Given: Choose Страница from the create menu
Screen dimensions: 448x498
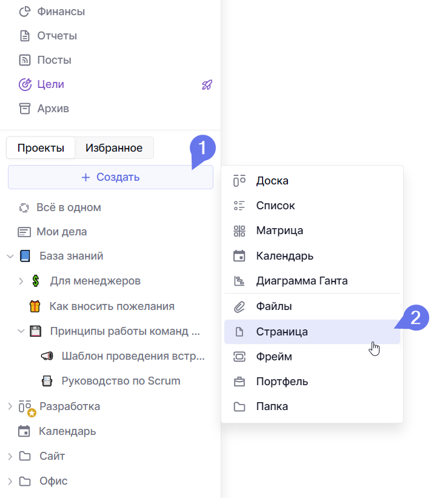Looking at the screenshot, I should [282, 332].
